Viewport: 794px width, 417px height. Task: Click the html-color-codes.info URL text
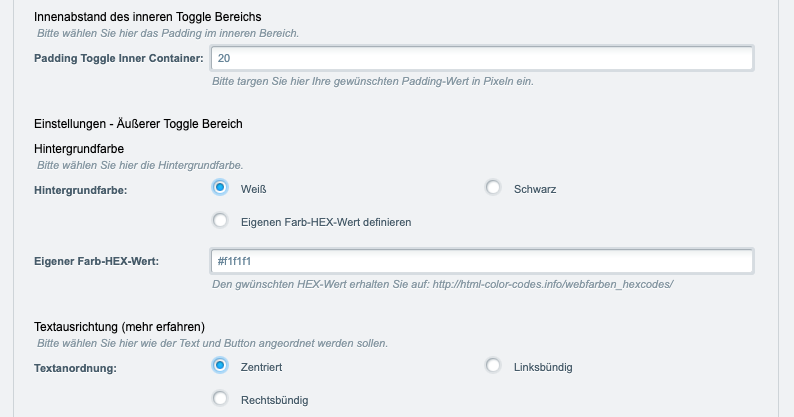[553, 284]
